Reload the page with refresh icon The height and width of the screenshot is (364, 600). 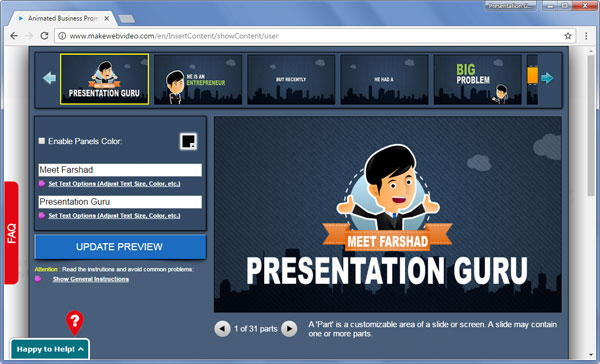click(x=44, y=36)
